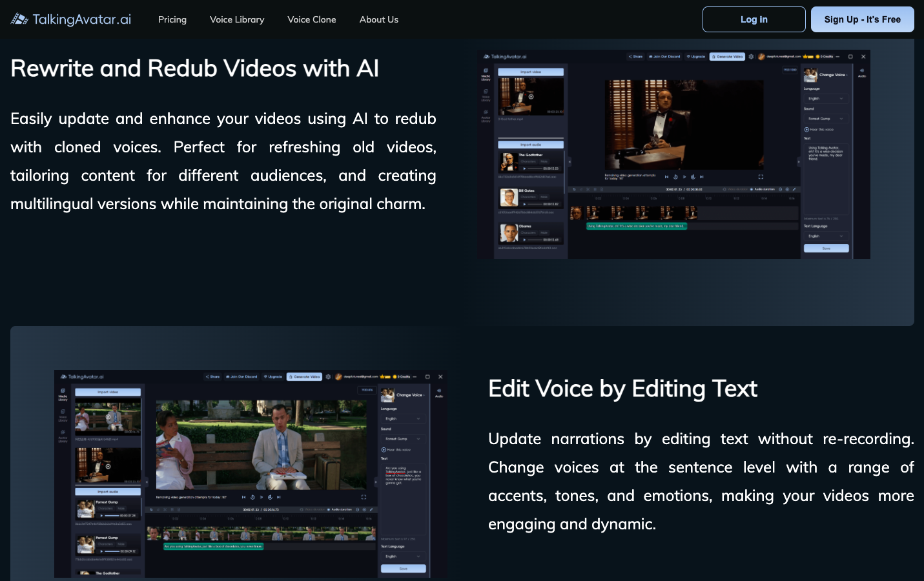The image size is (924, 581).
Task: Click Join Our Discord in Godfather editor screenshot
Action: tap(665, 57)
